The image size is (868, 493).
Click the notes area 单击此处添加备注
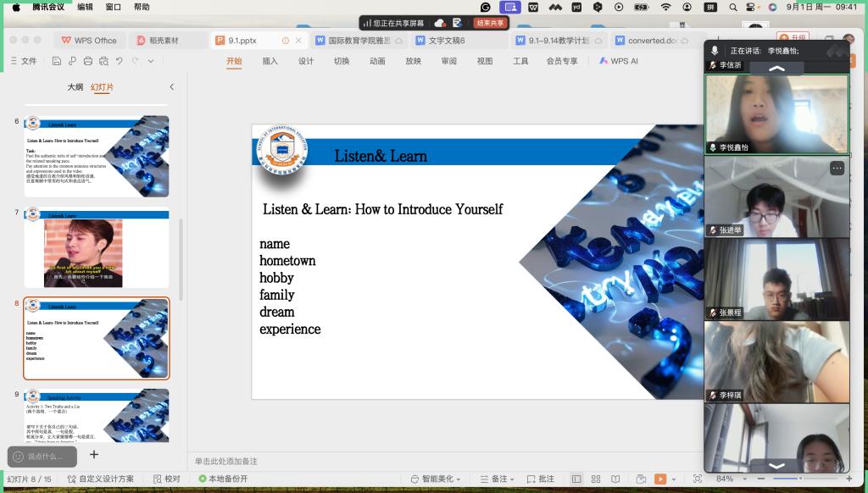225,461
